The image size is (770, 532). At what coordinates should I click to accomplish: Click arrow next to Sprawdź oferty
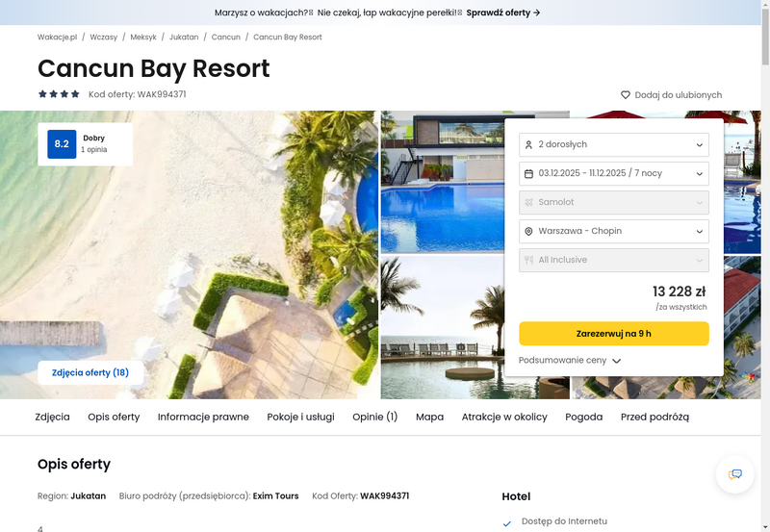tap(537, 13)
